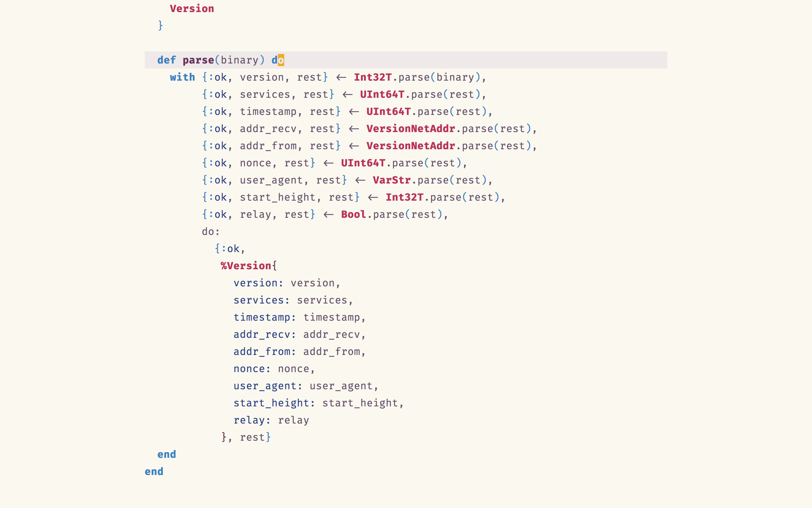Image resolution: width=812 pixels, height=508 pixels.
Task: Click the 'do:' keyword line
Action: click(x=211, y=231)
